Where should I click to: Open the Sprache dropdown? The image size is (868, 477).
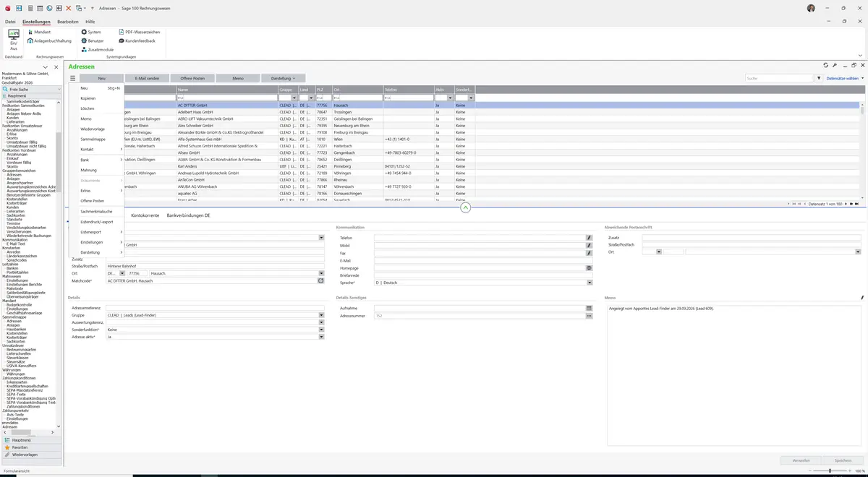point(590,283)
